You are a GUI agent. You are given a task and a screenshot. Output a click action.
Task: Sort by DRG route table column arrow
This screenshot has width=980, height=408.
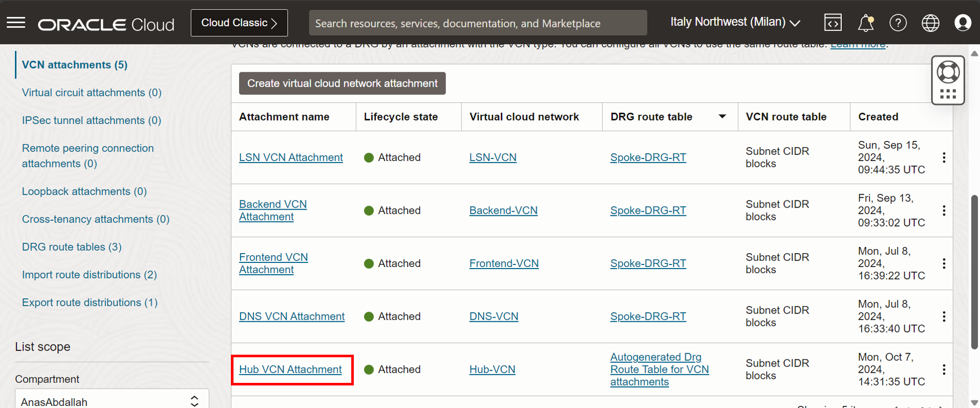[x=722, y=117]
